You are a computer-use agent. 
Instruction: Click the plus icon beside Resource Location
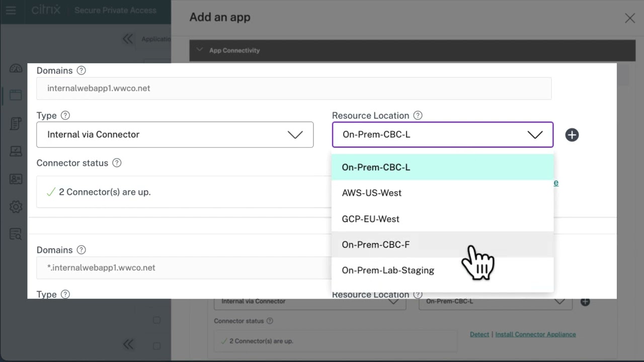(572, 135)
